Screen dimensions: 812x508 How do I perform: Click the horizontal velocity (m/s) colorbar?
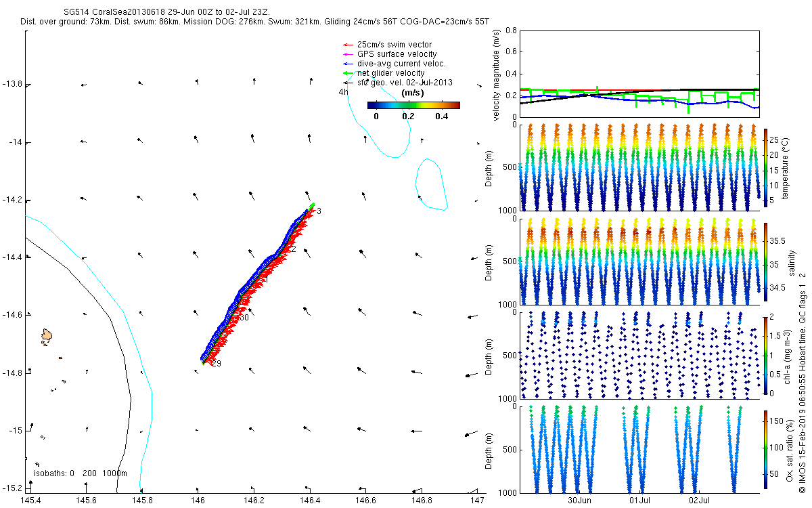click(x=413, y=105)
